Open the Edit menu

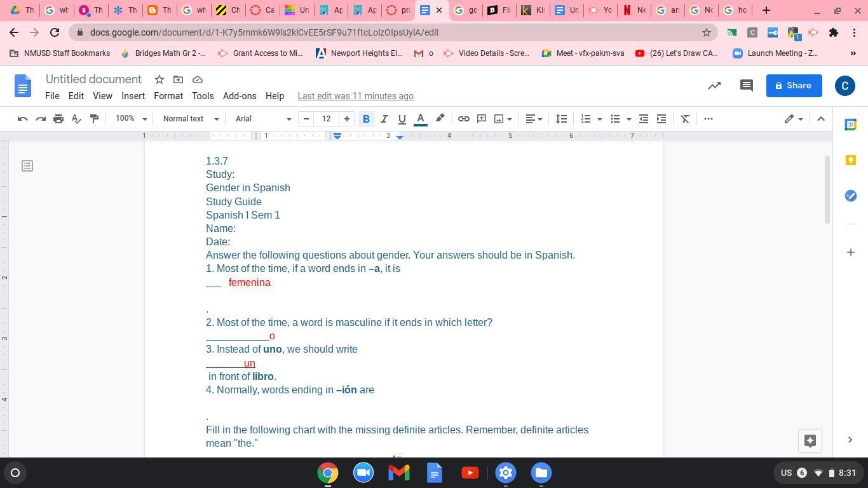(x=76, y=96)
